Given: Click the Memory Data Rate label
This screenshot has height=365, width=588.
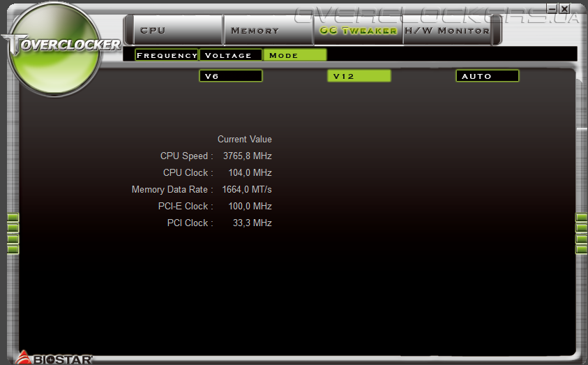Looking at the screenshot, I should pyautogui.click(x=172, y=189).
